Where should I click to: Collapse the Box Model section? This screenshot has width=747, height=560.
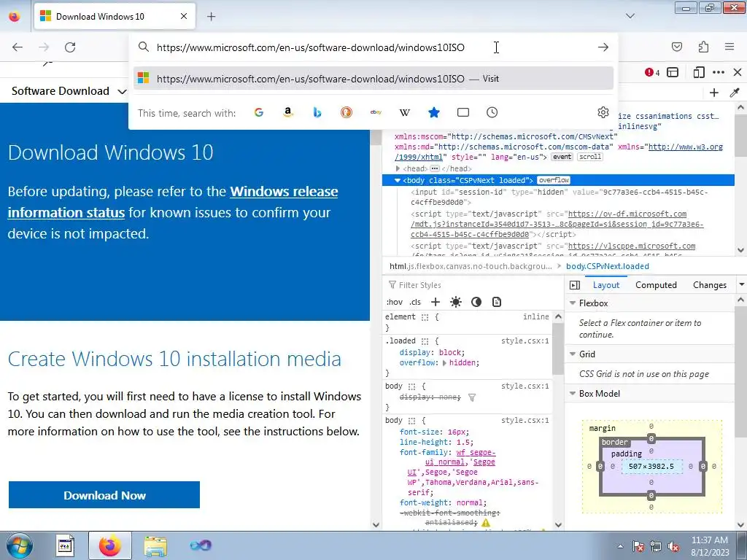[x=573, y=394]
